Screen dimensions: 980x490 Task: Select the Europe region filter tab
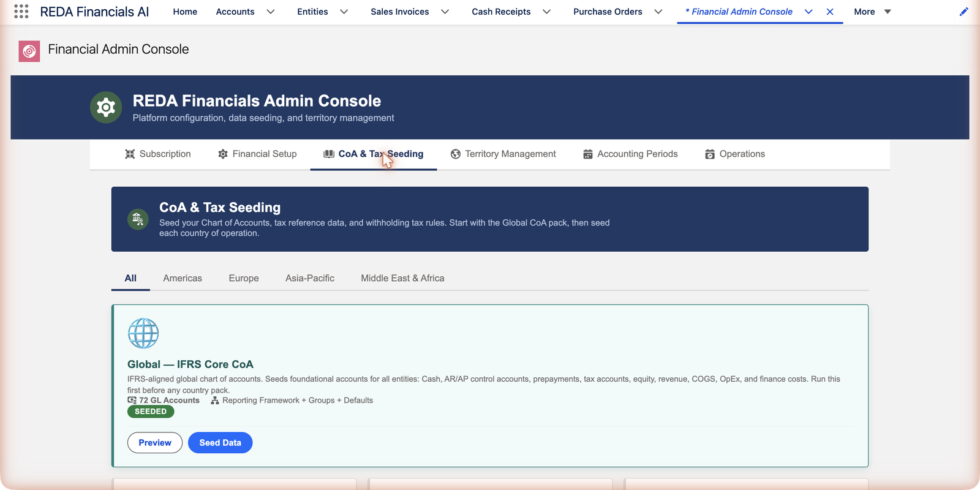[244, 278]
